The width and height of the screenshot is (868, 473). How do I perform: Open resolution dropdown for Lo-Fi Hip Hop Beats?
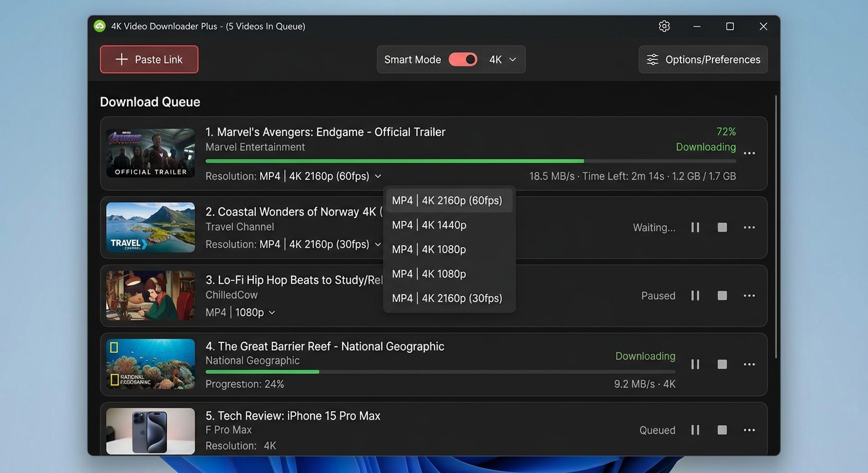[272, 313]
